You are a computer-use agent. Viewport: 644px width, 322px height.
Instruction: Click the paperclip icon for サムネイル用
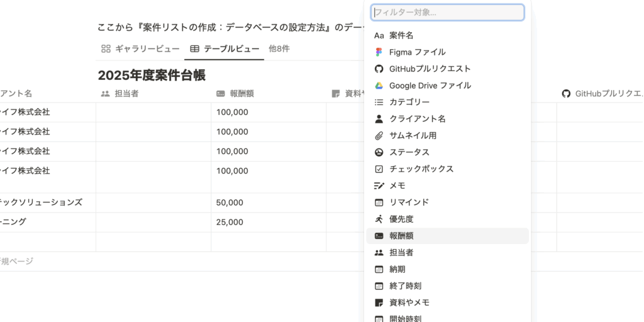point(379,135)
